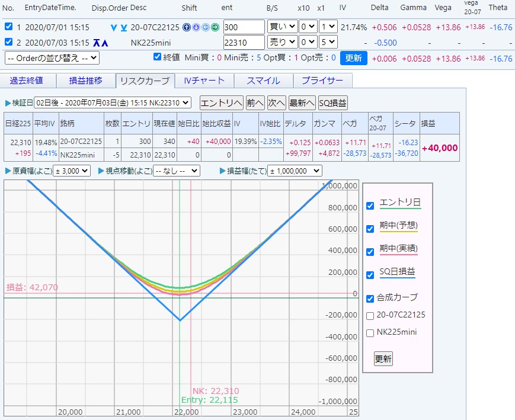Screen dimensions: 515x420
Task: Focus the entry price field showing 300
Action: point(244,27)
